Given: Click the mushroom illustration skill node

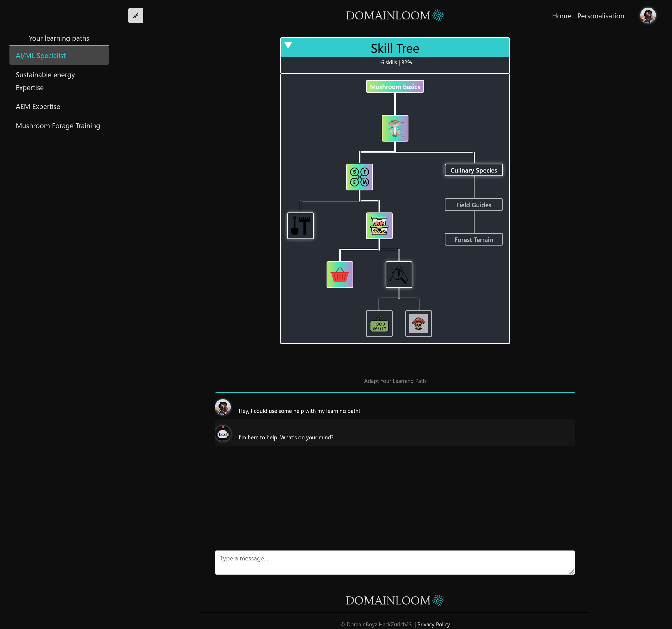Looking at the screenshot, I should click(395, 128).
